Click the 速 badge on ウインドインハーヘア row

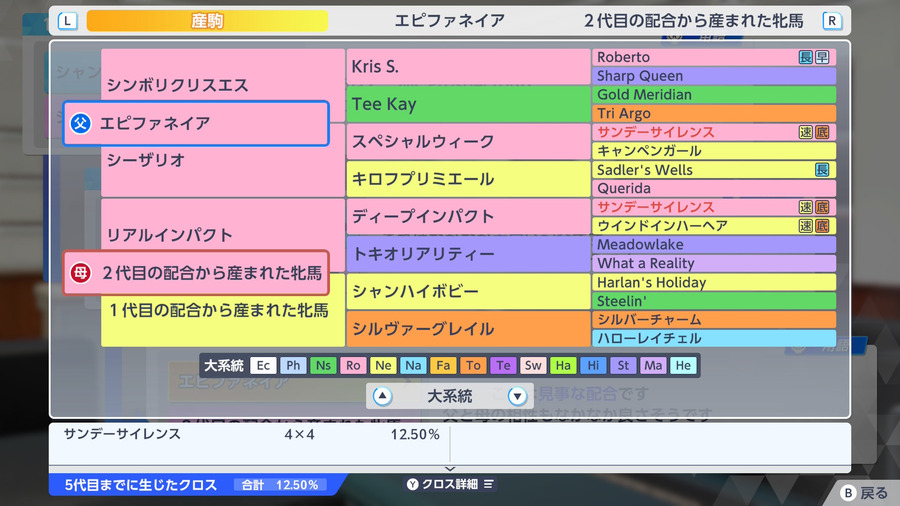[806, 225]
